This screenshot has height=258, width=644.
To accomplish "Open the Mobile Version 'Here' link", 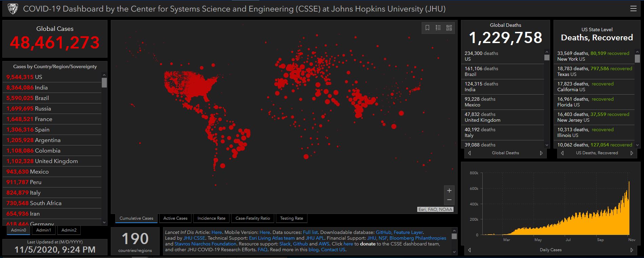I will pos(265,232).
